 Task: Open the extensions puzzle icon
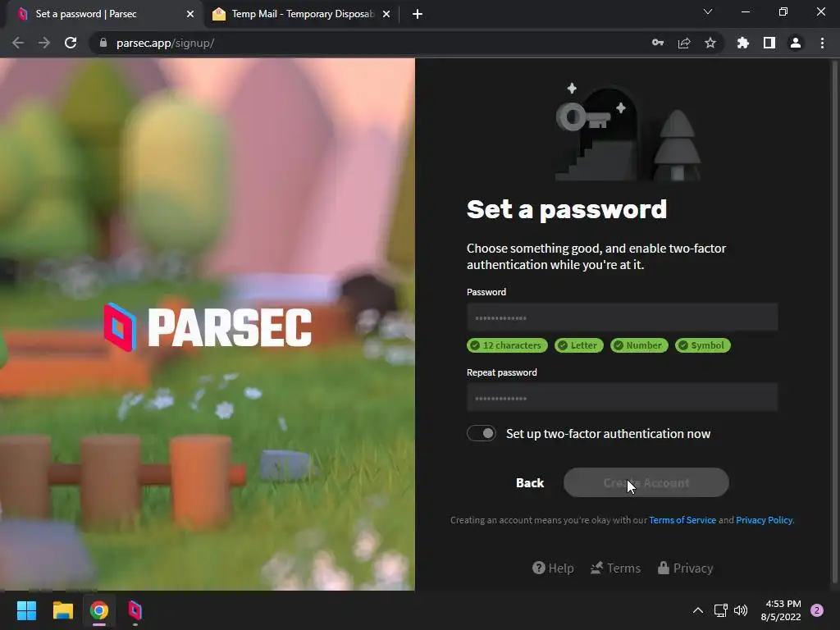[x=743, y=43]
